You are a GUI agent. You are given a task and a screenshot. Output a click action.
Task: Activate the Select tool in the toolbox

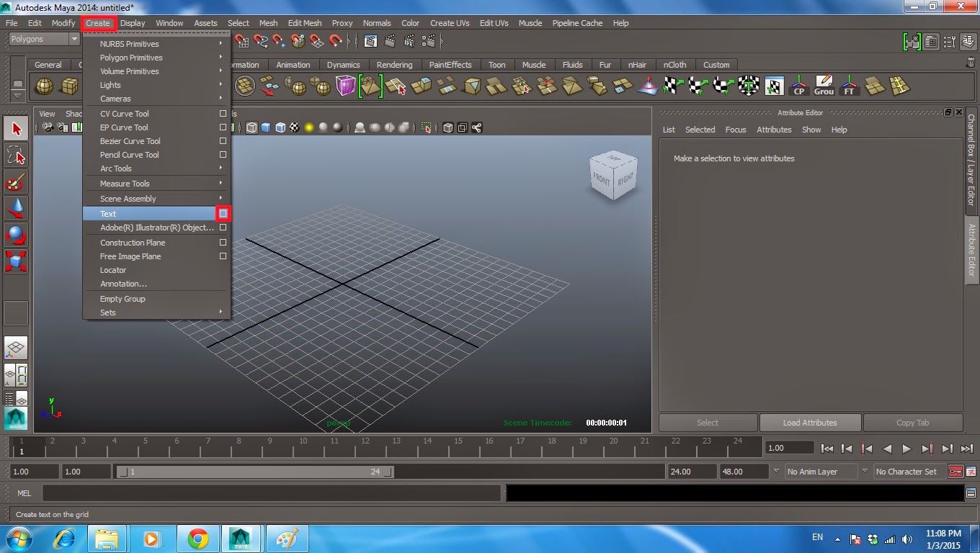(x=16, y=129)
